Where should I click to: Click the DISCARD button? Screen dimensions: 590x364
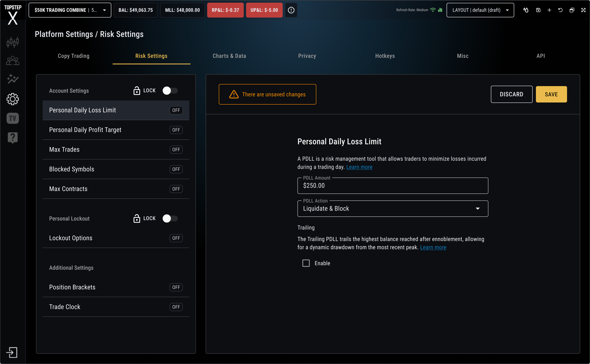(512, 94)
